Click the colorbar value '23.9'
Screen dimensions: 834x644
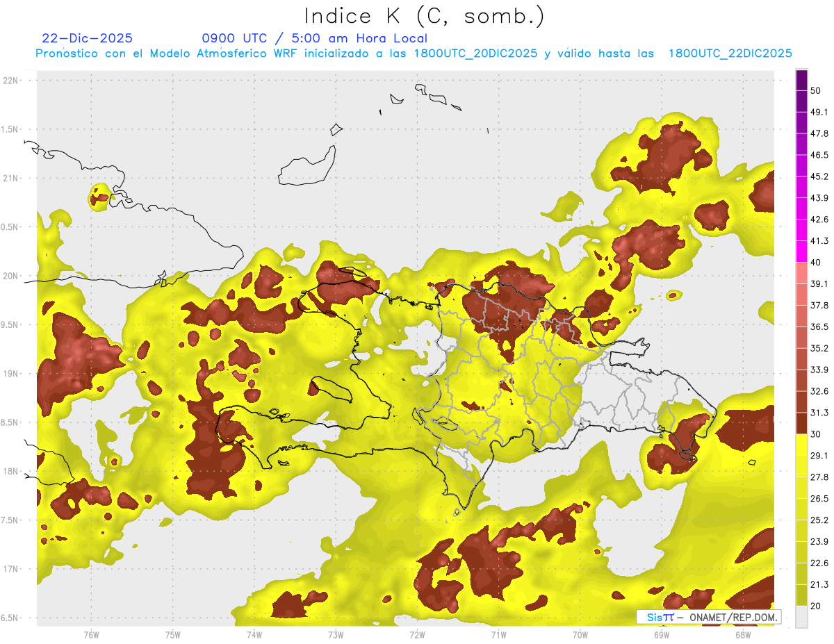(x=819, y=542)
